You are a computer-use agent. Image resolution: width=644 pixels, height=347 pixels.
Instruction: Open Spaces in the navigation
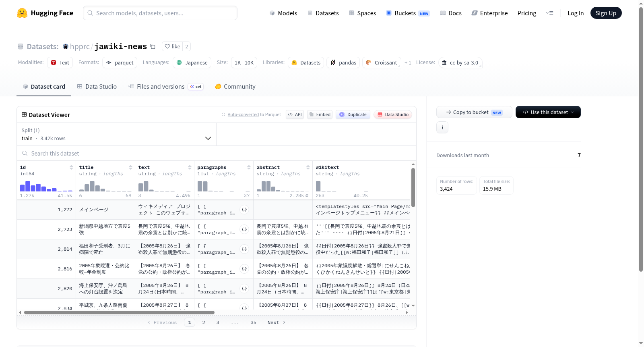[x=363, y=13]
